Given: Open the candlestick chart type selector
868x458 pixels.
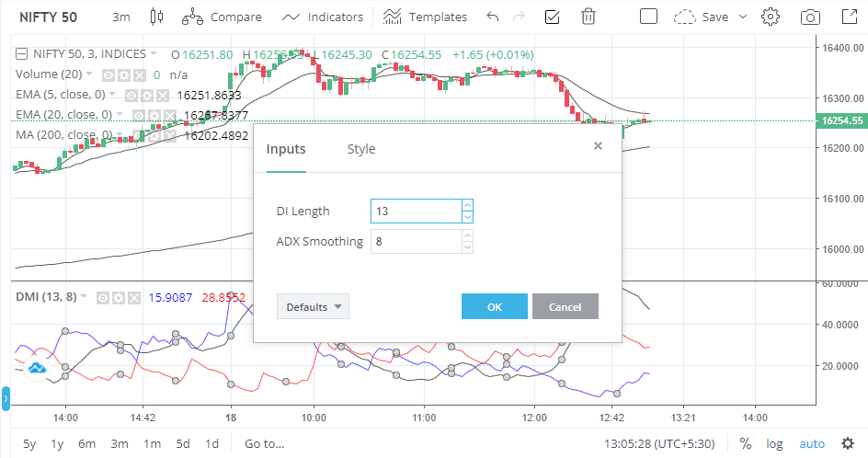Looking at the screenshot, I should coord(156,17).
